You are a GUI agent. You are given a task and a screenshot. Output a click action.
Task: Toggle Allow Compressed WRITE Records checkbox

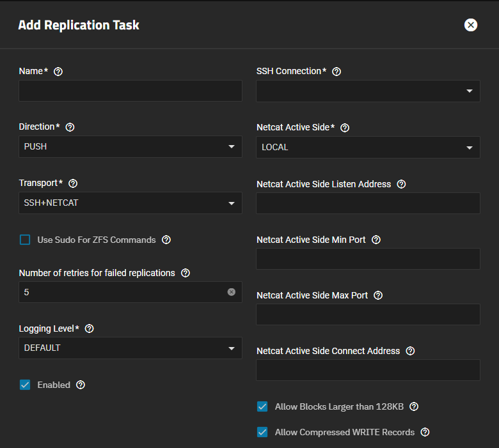(x=262, y=432)
